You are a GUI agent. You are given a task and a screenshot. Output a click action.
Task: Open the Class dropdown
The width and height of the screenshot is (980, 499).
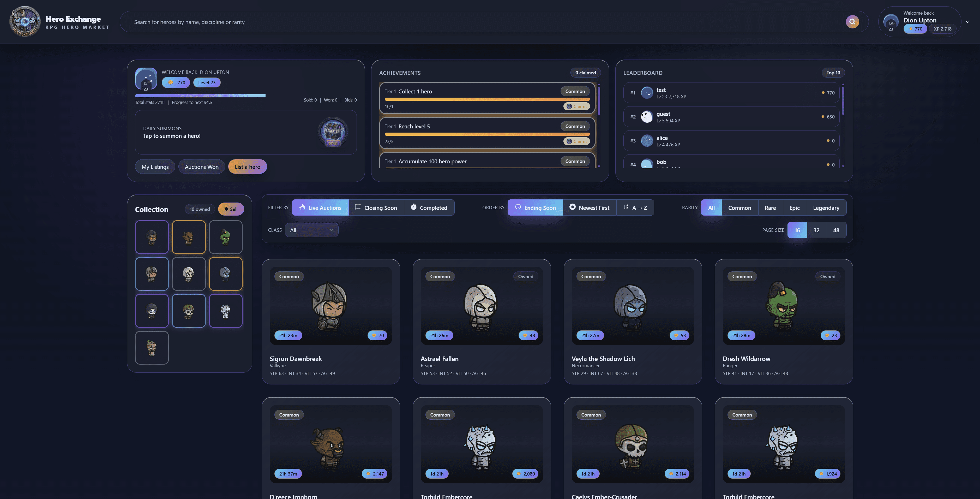[311, 230]
